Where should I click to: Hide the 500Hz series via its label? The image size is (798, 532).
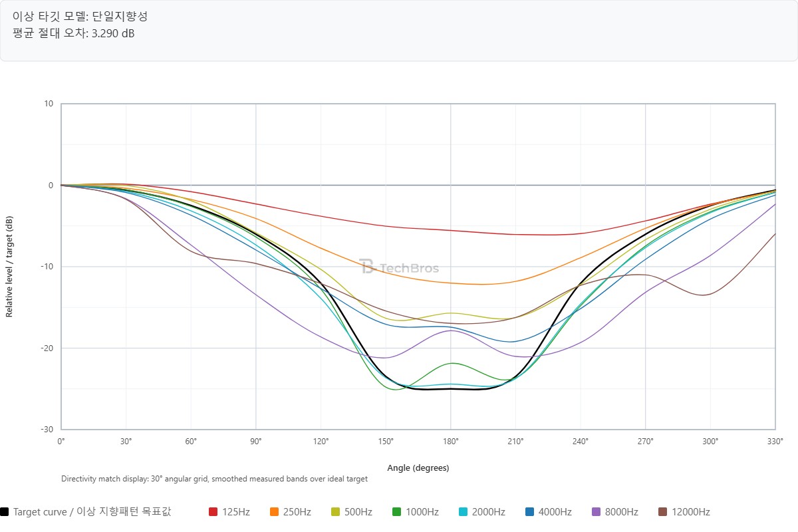pos(358,512)
